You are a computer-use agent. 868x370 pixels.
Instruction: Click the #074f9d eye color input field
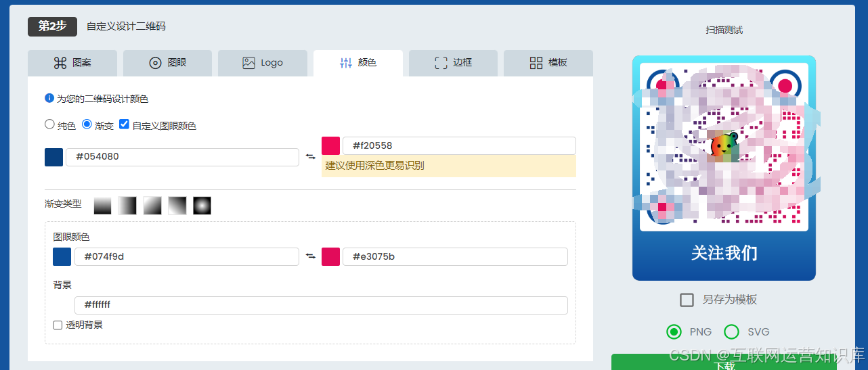coord(187,256)
